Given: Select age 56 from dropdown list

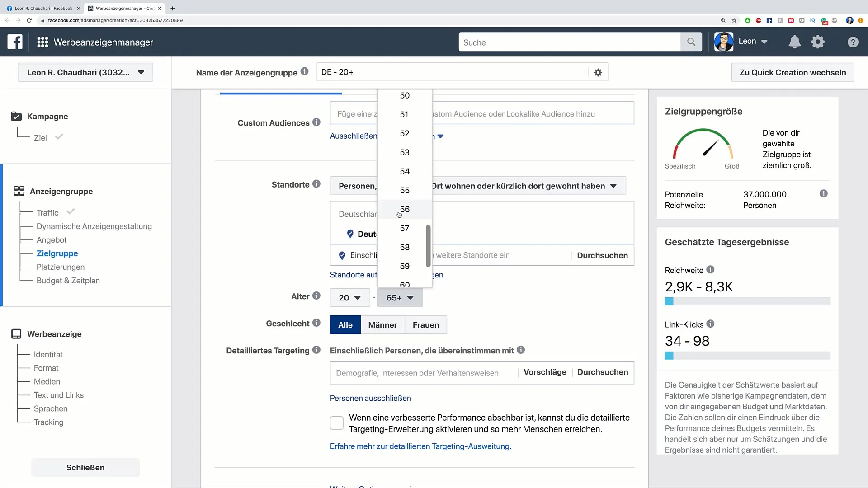Looking at the screenshot, I should (405, 209).
